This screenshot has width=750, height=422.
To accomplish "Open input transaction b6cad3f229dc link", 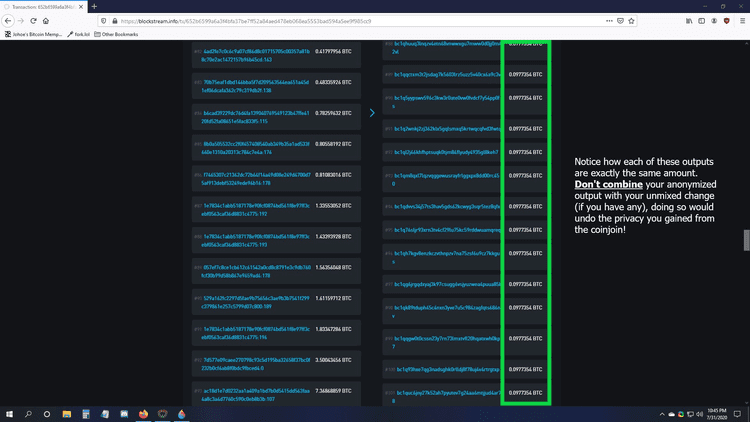I will point(255,117).
